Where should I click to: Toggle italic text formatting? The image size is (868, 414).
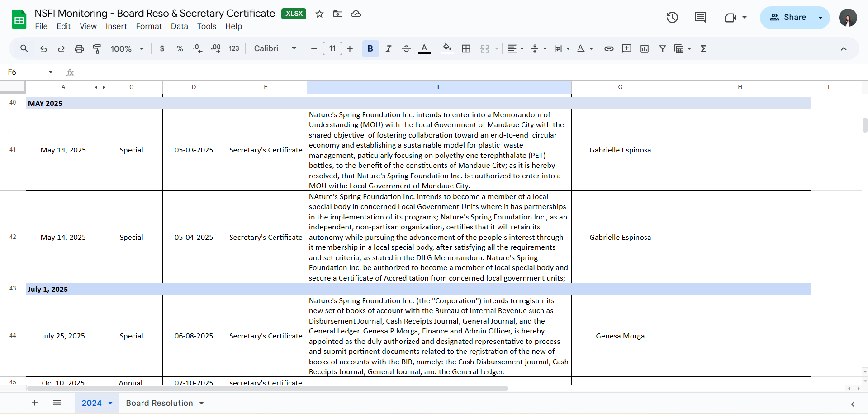(388, 49)
